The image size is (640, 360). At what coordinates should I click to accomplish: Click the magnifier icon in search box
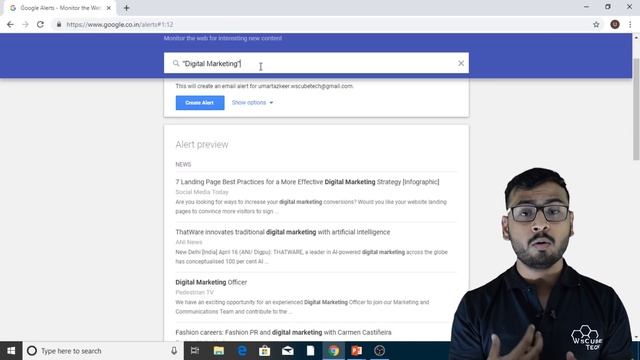tap(176, 63)
